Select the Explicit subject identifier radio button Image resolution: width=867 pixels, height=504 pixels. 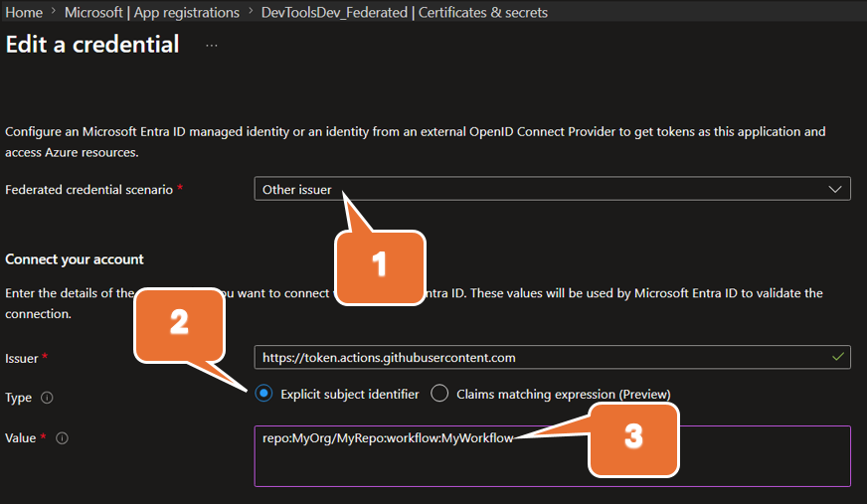(263, 394)
